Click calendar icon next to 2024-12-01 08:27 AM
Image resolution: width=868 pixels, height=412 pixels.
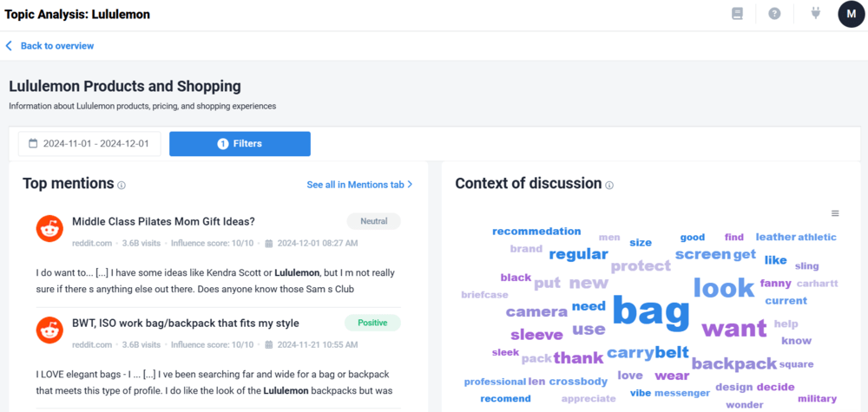[269, 244]
